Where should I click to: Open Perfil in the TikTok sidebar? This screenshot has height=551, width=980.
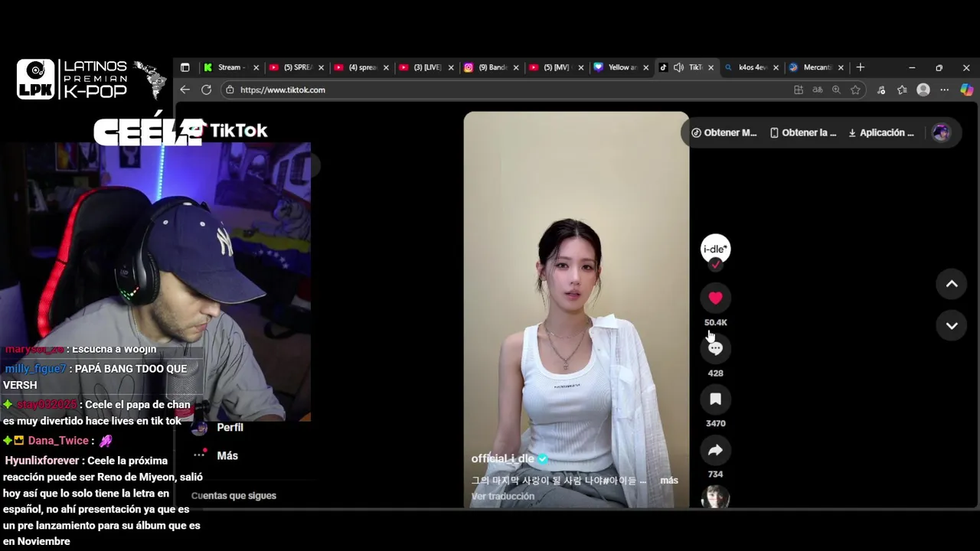tap(230, 427)
